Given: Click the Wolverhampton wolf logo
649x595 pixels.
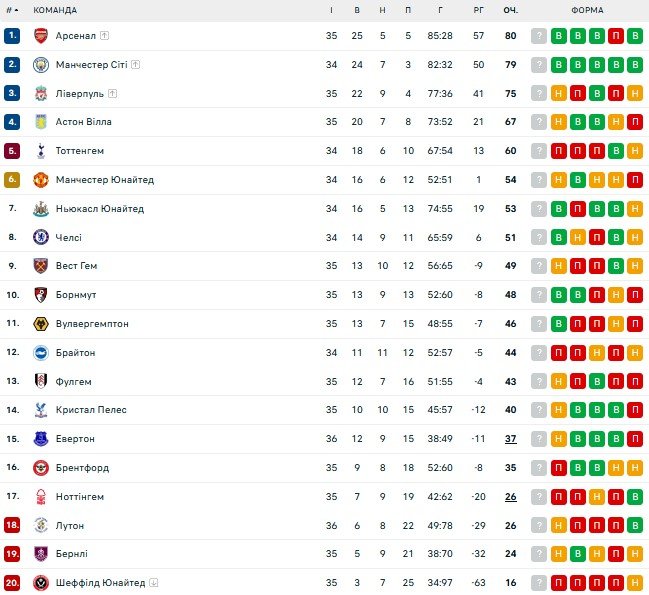Looking at the screenshot, I should click(41, 324).
